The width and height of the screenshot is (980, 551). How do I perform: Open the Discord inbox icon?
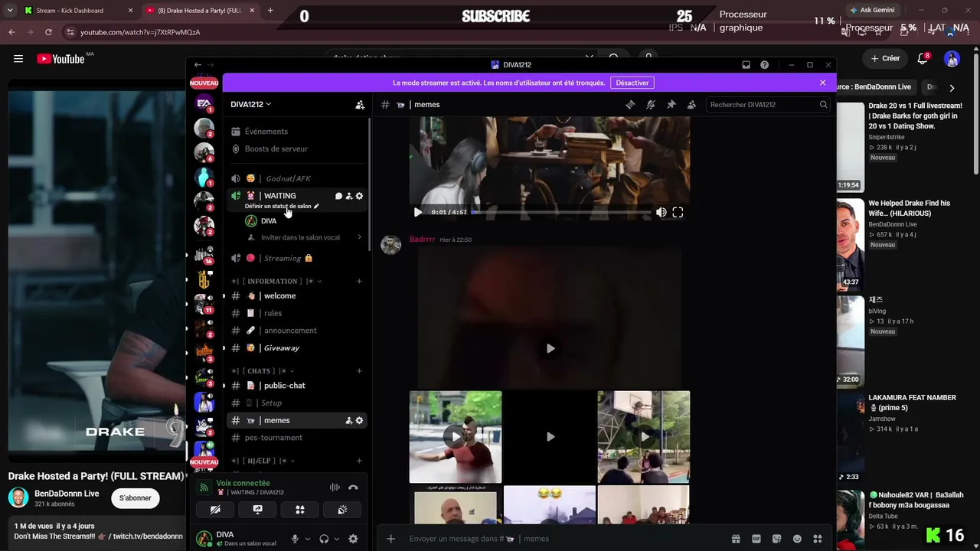746,65
